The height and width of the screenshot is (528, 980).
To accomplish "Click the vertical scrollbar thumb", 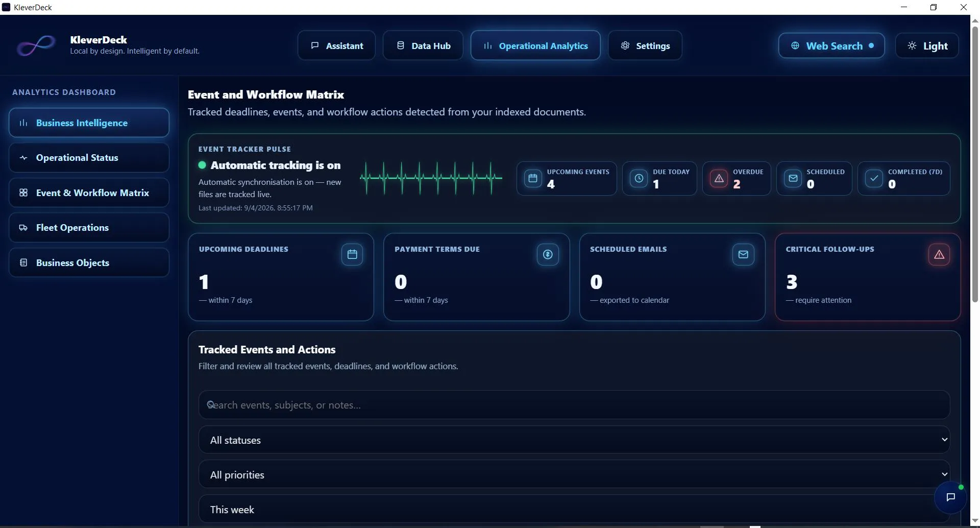I will [x=975, y=163].
